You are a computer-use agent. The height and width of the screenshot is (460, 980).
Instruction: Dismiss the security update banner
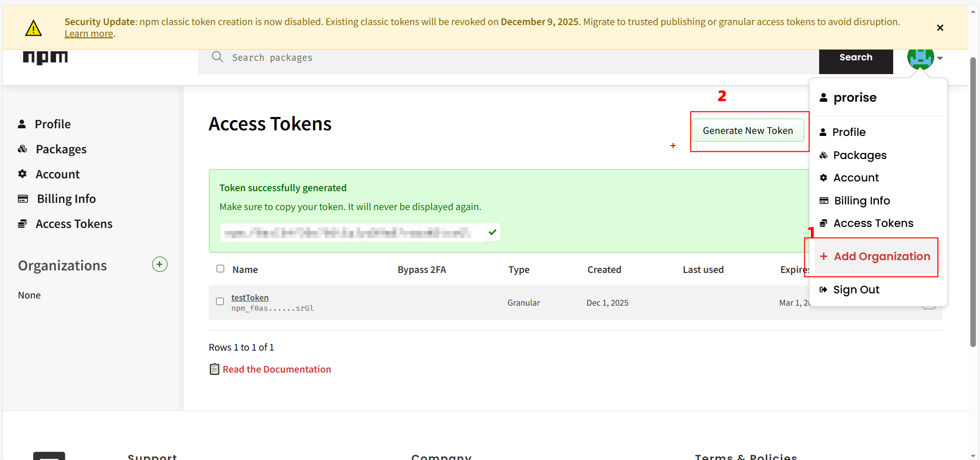coord(940,28)
